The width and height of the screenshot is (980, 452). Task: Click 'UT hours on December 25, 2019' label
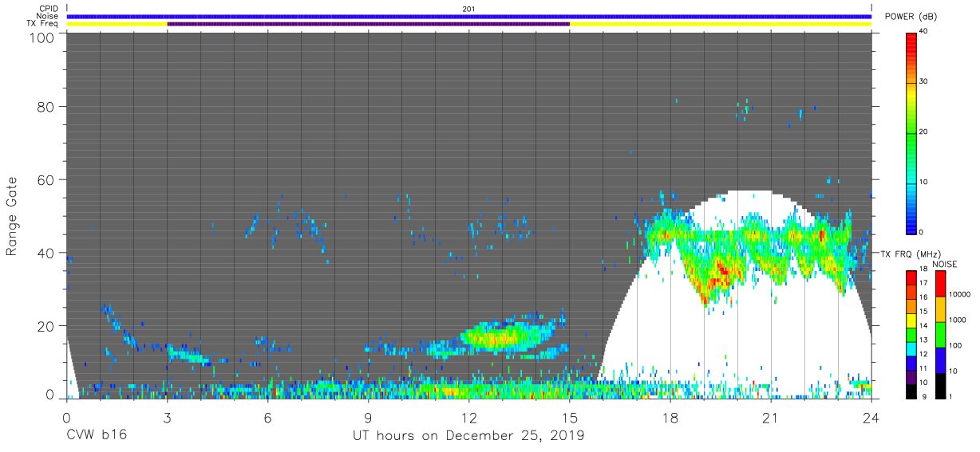pos(469,436)
